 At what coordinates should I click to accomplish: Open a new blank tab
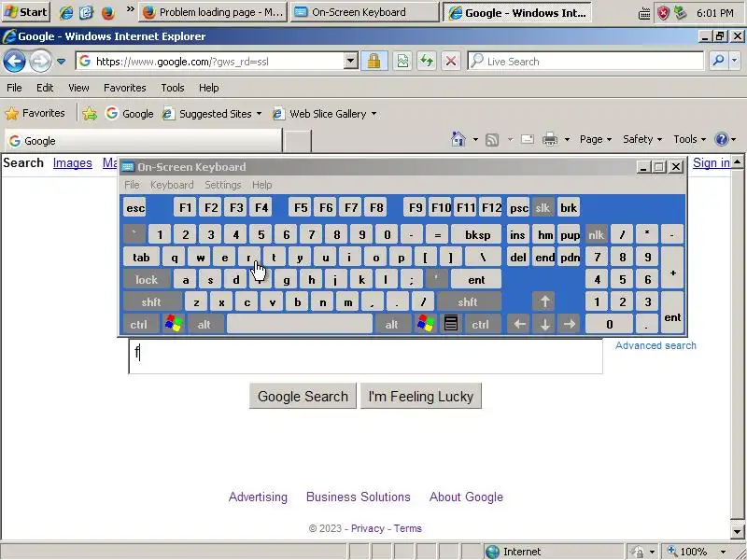[297, 141]
